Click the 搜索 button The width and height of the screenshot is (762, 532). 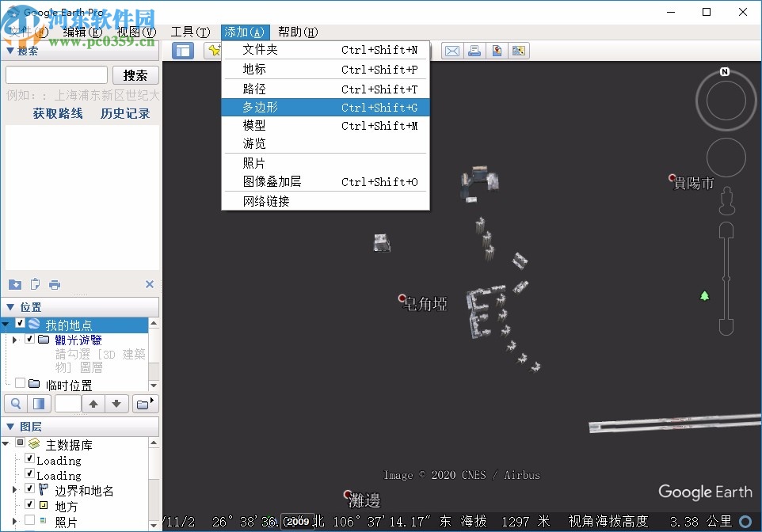coord(135,74)
